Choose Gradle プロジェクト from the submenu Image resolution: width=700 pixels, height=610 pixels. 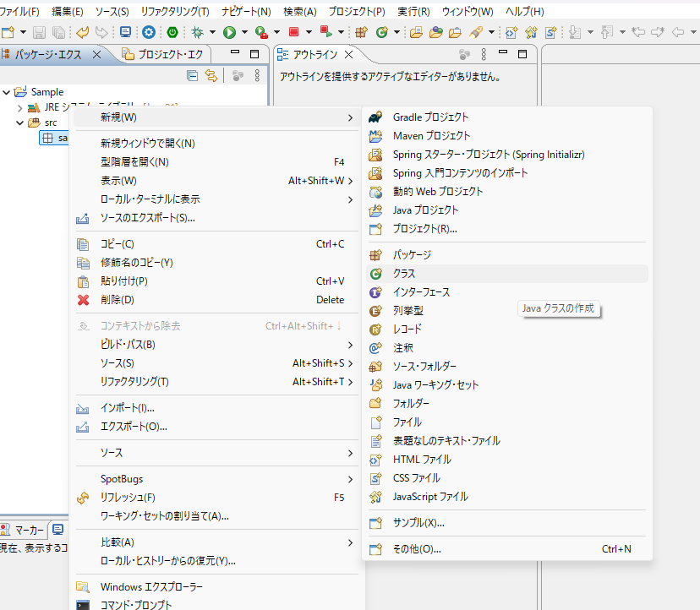tap(430, 117)
